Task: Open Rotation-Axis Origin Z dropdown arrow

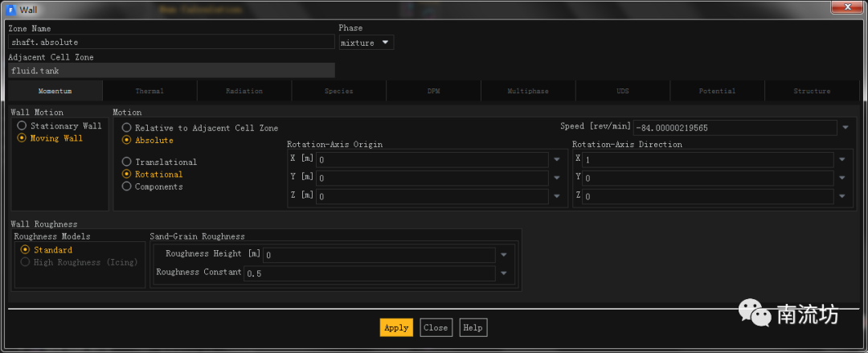Action: [557, 196]
